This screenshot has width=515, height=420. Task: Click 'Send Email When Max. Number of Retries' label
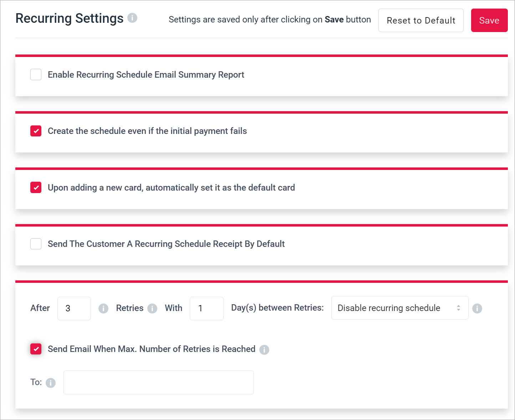coord(152,349)
